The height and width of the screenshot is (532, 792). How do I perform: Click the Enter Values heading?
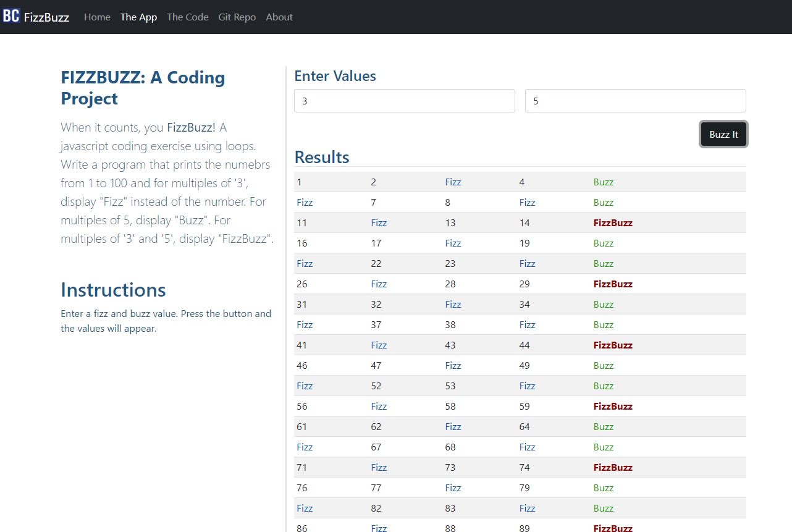(x=335, y=76)
